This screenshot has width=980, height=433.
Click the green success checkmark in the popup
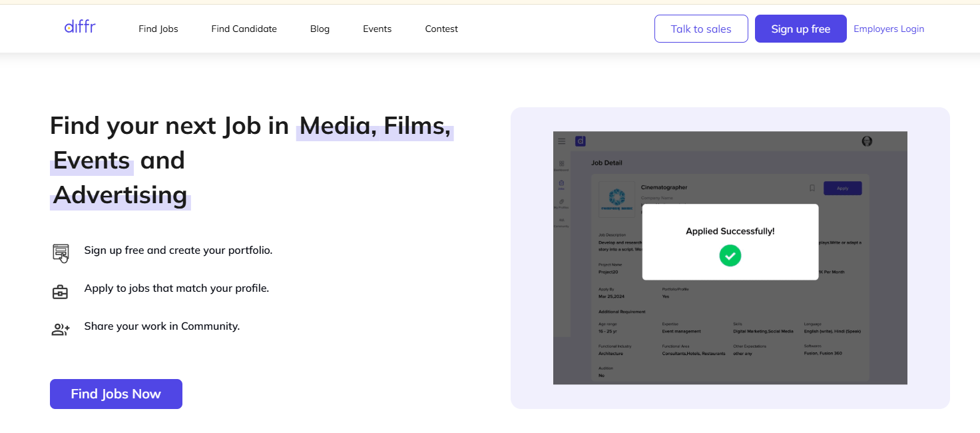click(730, 255)
